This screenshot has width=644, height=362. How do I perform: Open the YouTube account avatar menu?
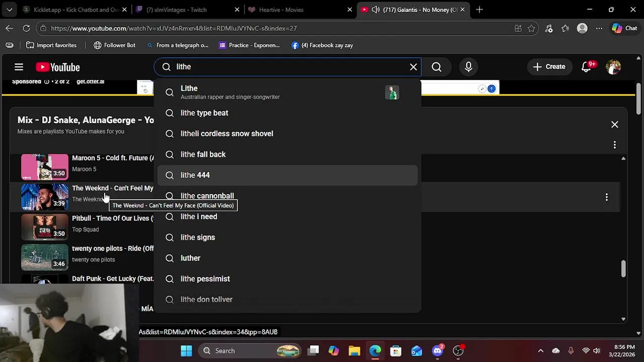613,67
